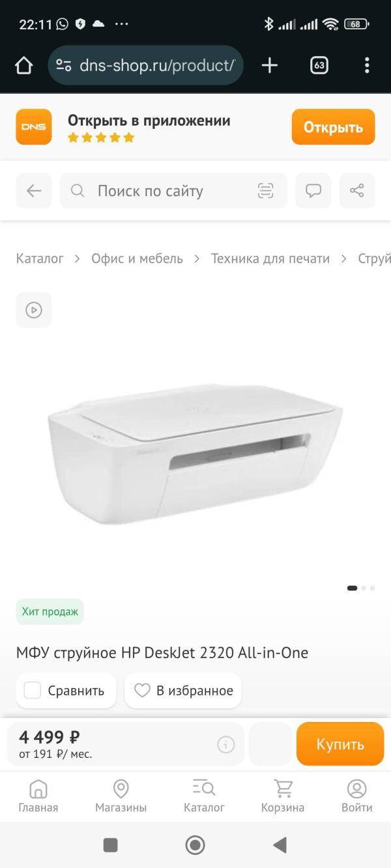This screenshot has height=868, width=391.
Task: Tap the site back arrow button
Action: point(34,191)
